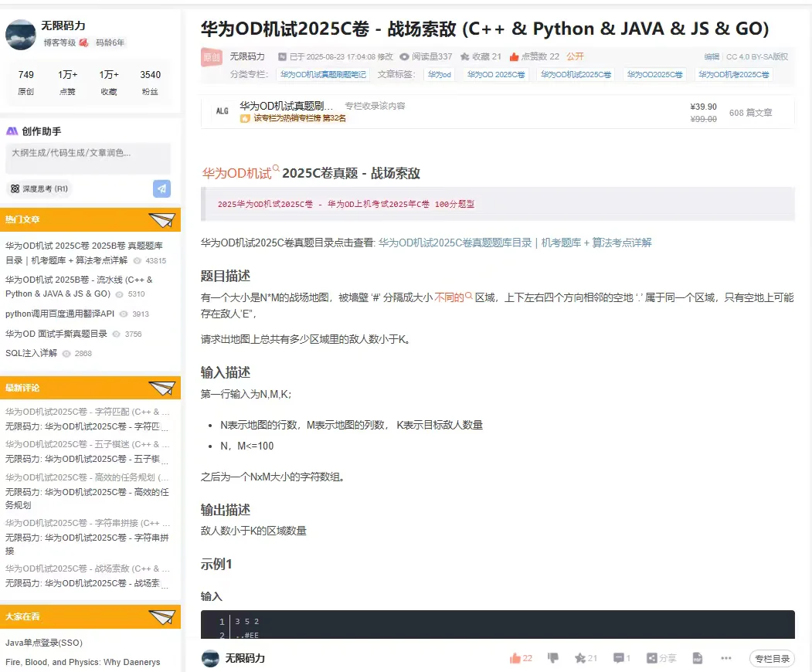The image size is (812, 672).
Task: Click the 热门文章 paper plane icon
Action: click(x=162, y=220)
